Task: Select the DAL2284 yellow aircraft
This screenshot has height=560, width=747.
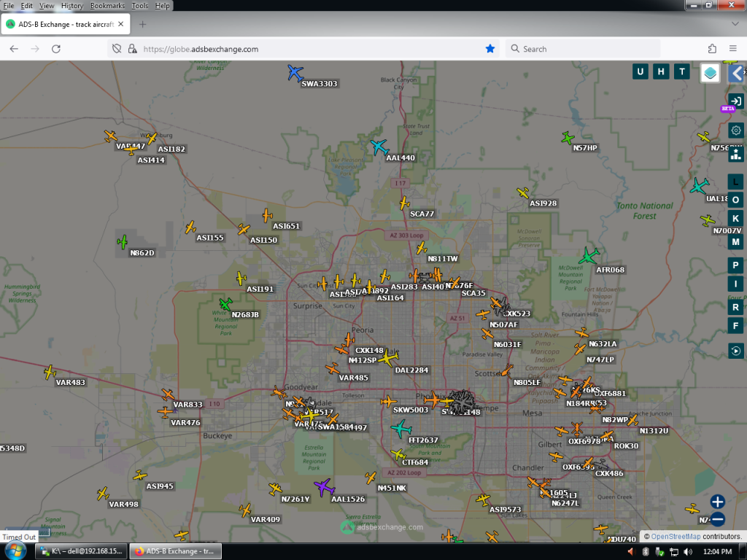Action: 388,357
